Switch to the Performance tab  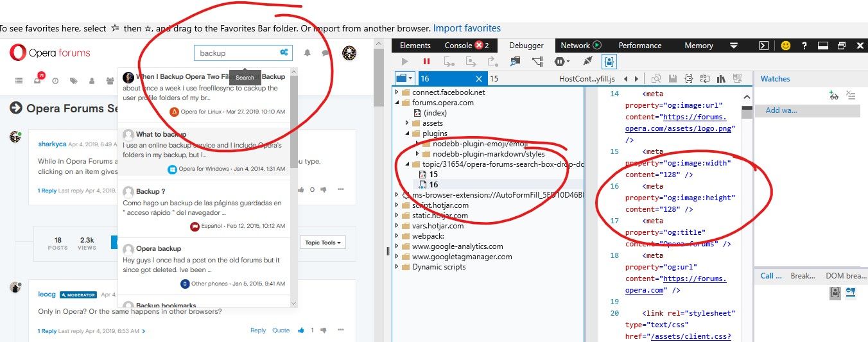(x=640, y=46)
